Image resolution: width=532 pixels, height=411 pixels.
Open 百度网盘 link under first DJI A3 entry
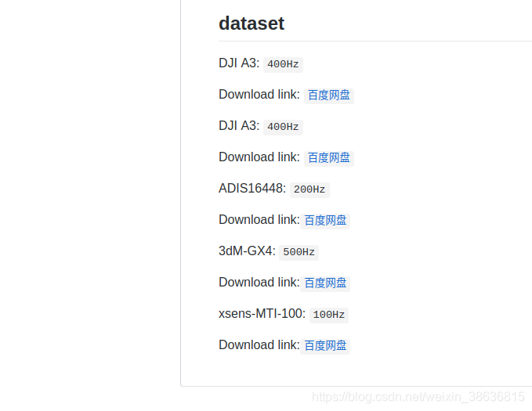[x=329, y=96]
